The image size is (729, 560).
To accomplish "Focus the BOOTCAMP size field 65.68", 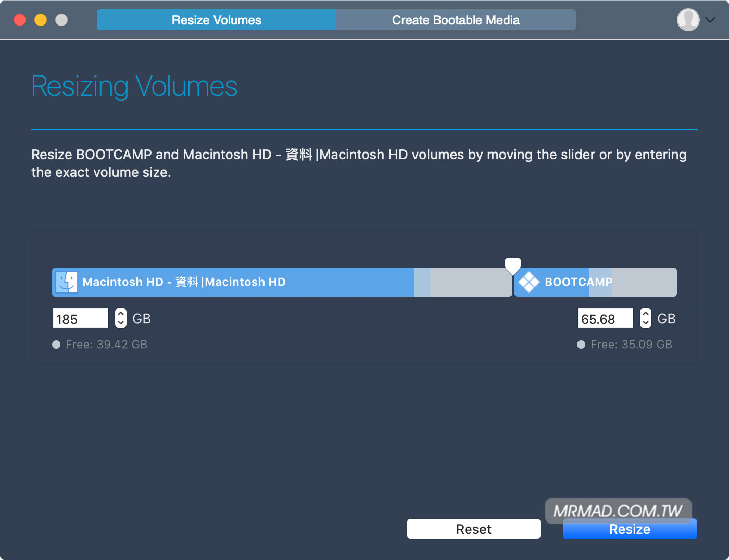I will point(606,318).
